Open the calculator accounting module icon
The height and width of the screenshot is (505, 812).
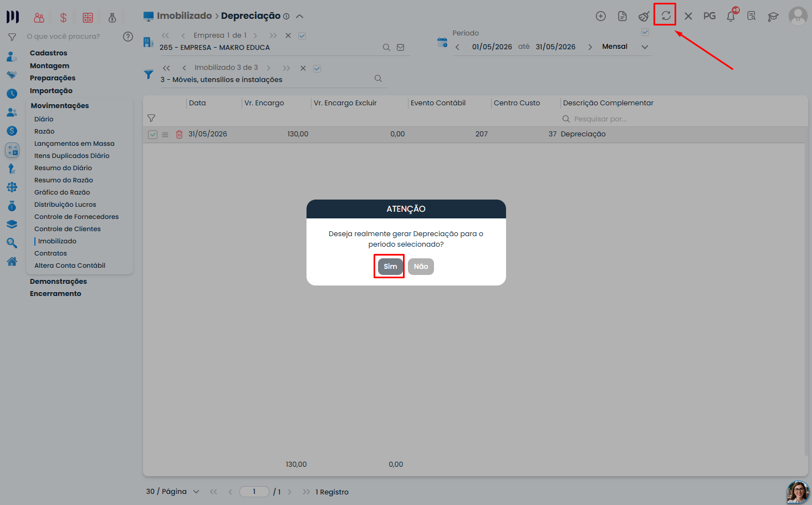point(88,18)
